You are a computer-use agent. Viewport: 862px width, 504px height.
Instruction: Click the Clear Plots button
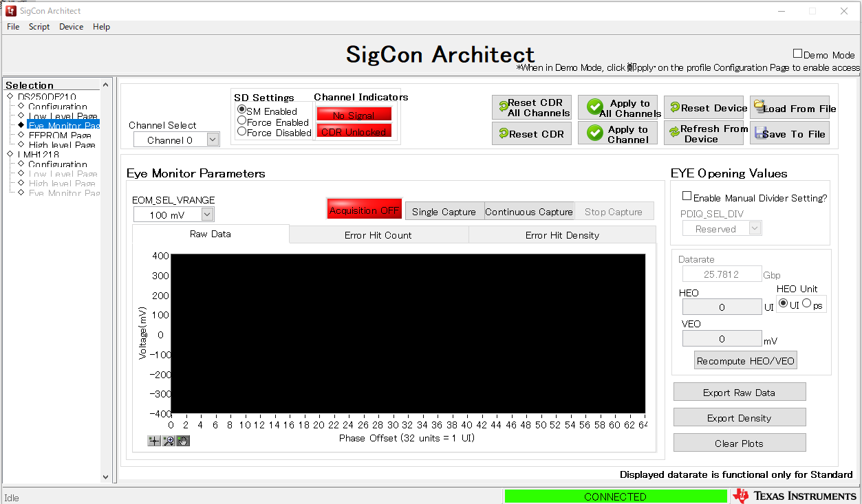coord(740,443)
